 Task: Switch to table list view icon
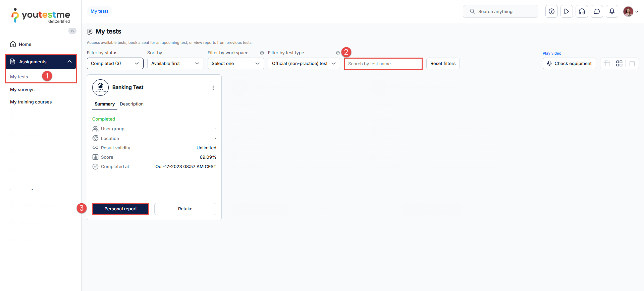(606, 63)
